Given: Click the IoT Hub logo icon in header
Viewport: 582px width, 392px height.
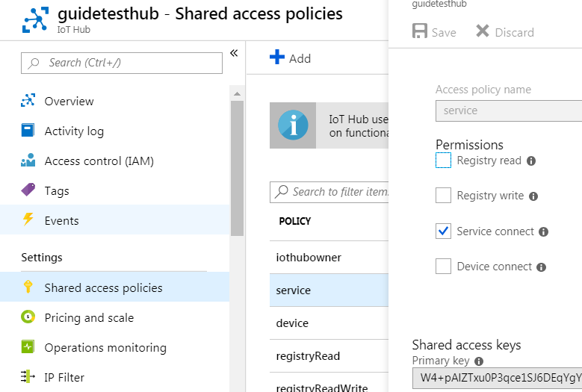Looking at the screenshot, I should 36,19.
